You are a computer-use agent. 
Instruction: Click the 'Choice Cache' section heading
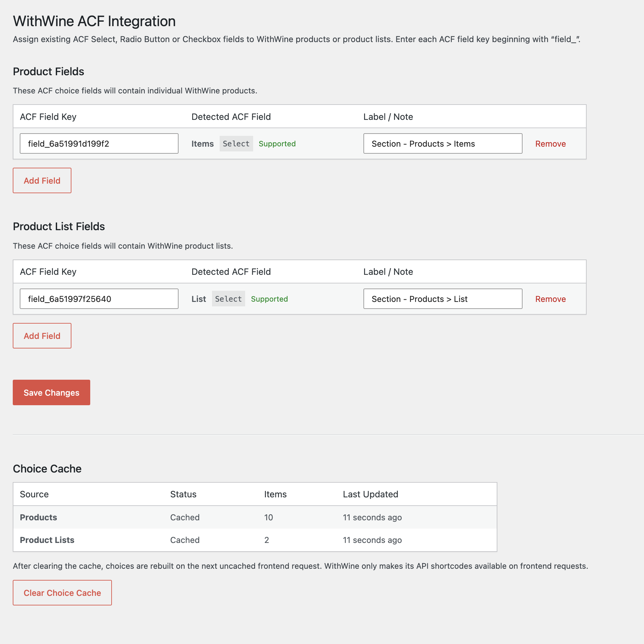[x=47, y=469]
